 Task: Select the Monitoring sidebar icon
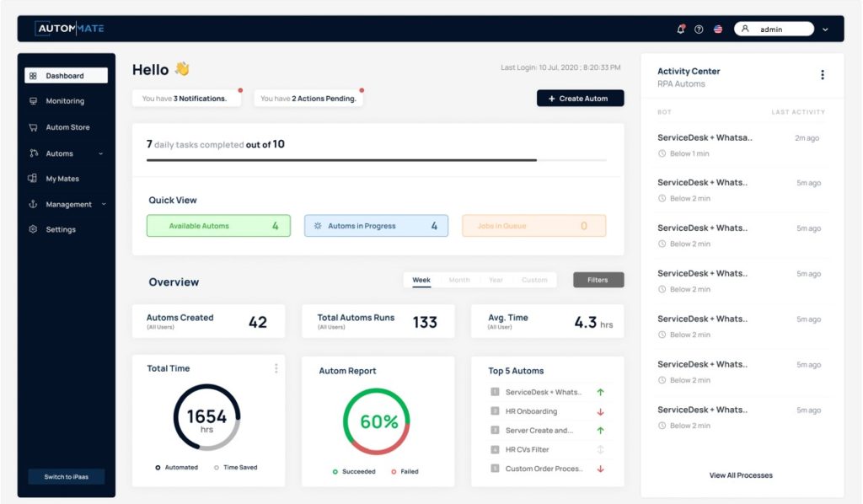click(x=33, y=101)
